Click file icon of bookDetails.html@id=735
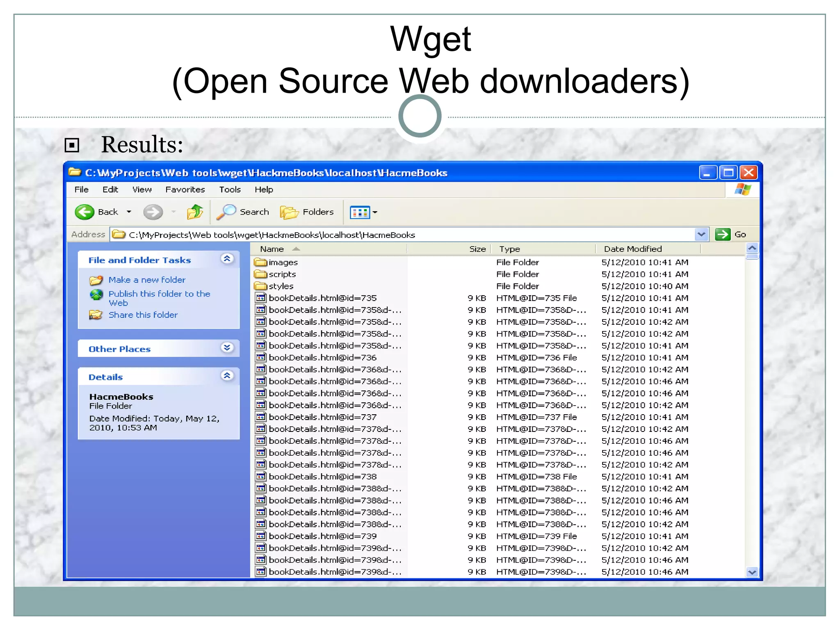 261,298
